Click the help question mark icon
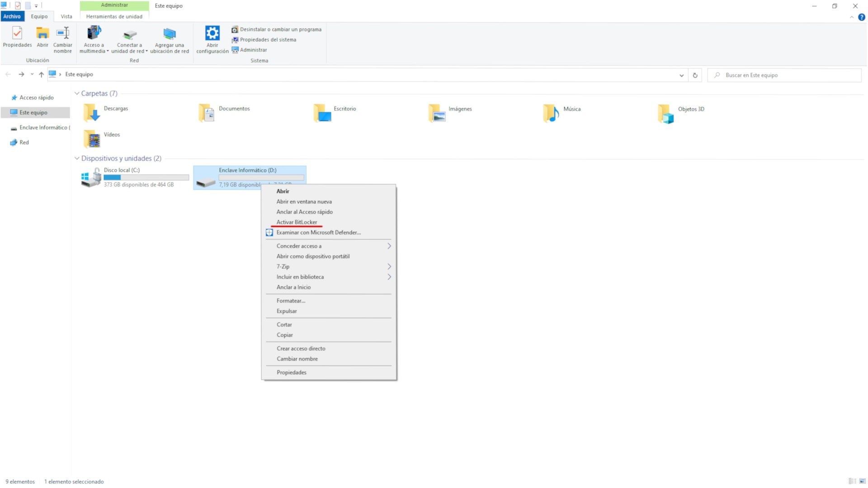Image resolution: width=868 pixels, height=488 pixels. 861,17
